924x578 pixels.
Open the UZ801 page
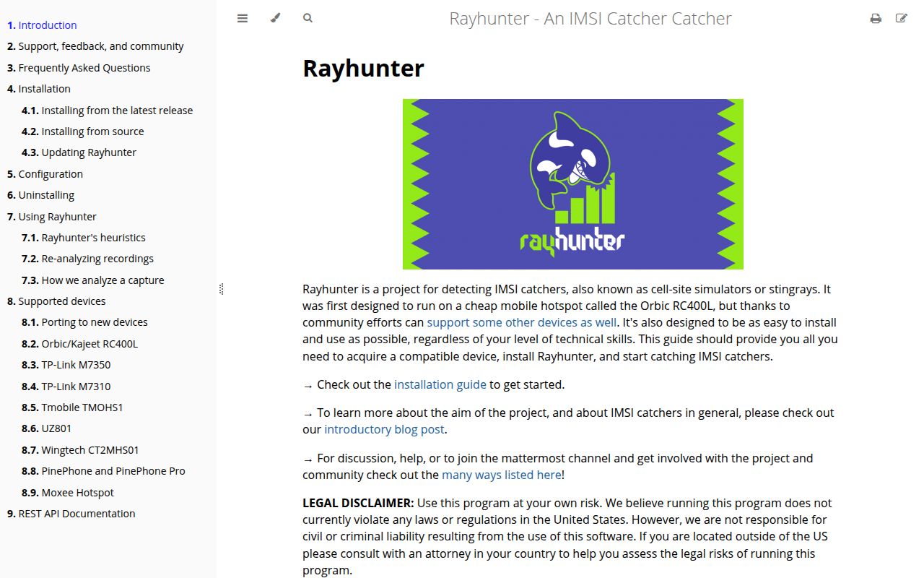(x=47, y=428)
